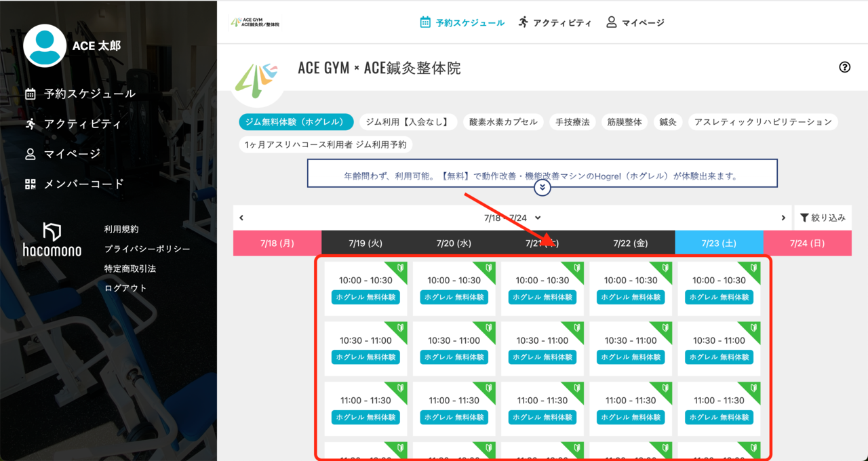Image resolution: width=868 pixels, height=461 pixels.
Task: Select the 7/18 (月) day header
Action: 277,243
